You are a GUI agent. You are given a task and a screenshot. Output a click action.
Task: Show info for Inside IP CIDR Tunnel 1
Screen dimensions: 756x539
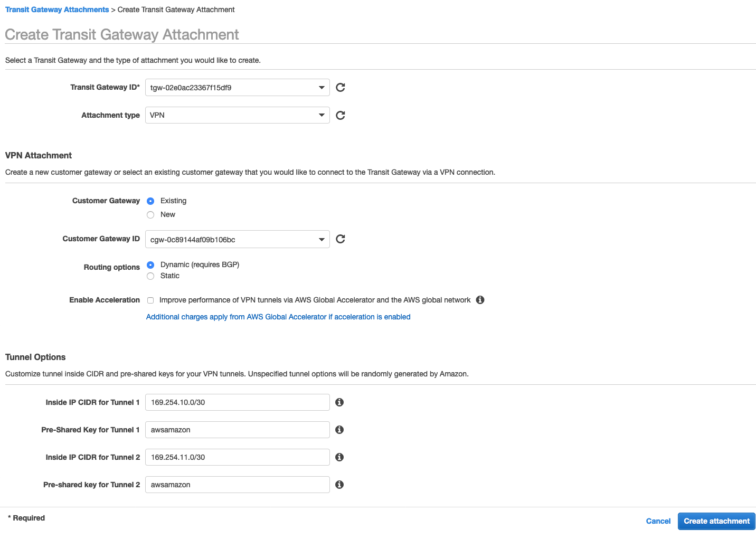[339, 402]
